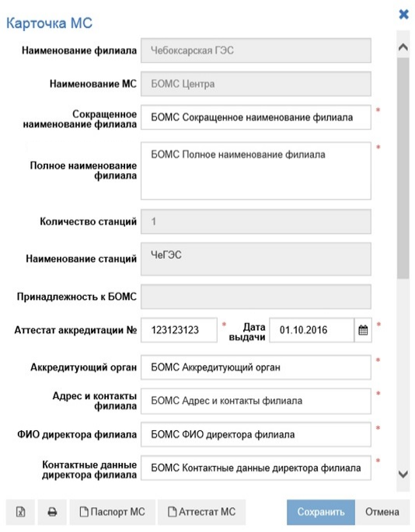Focus the Наименование МС field

(256, 84)
